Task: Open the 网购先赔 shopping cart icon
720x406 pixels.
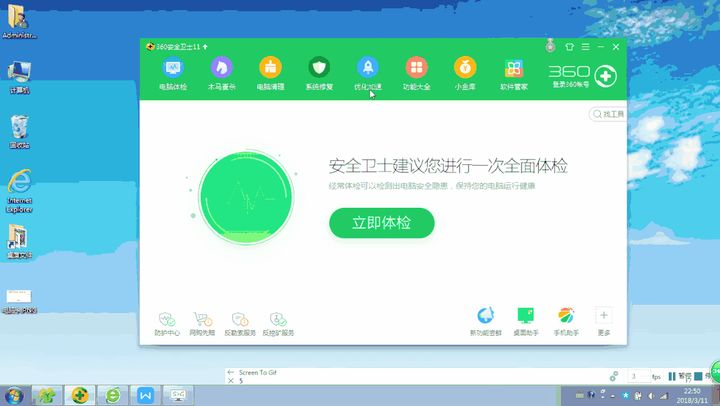Action: pyautogui.click(x=202, y=324)
